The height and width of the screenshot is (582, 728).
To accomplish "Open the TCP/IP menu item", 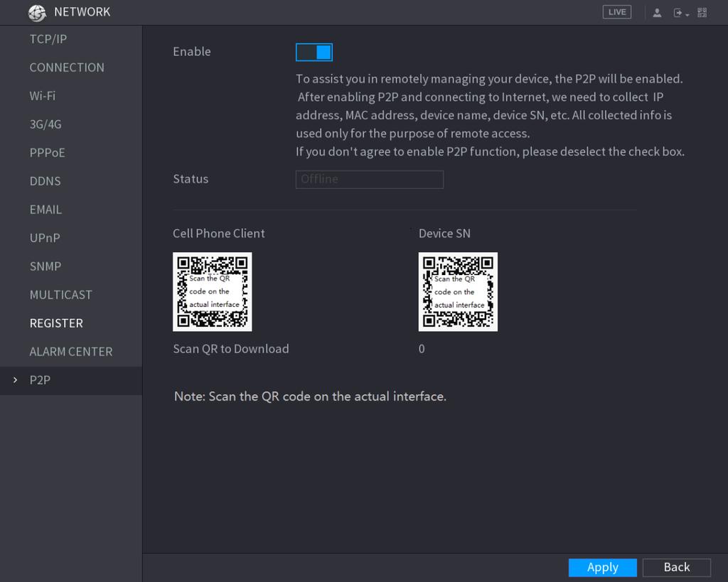I will [x=48, y=39].
